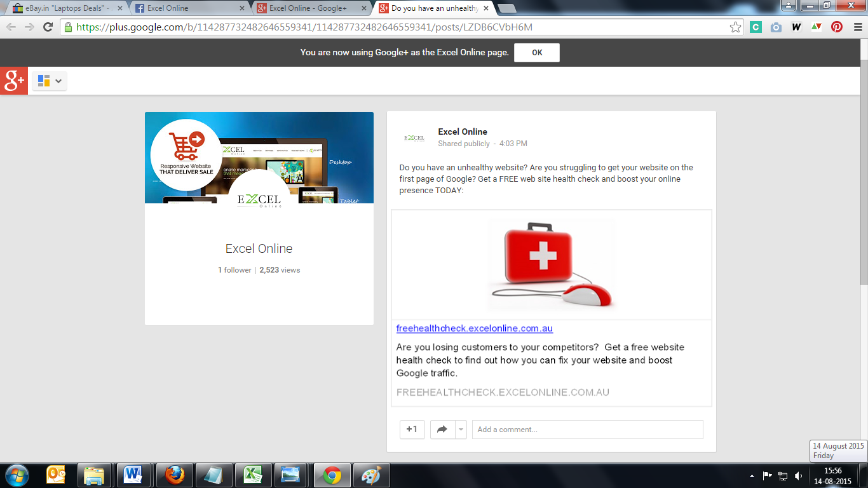The height and width of the screenshot is (488, 868).
Task: Dismiss the notice with OK button
Action: (x=537, y=53)
